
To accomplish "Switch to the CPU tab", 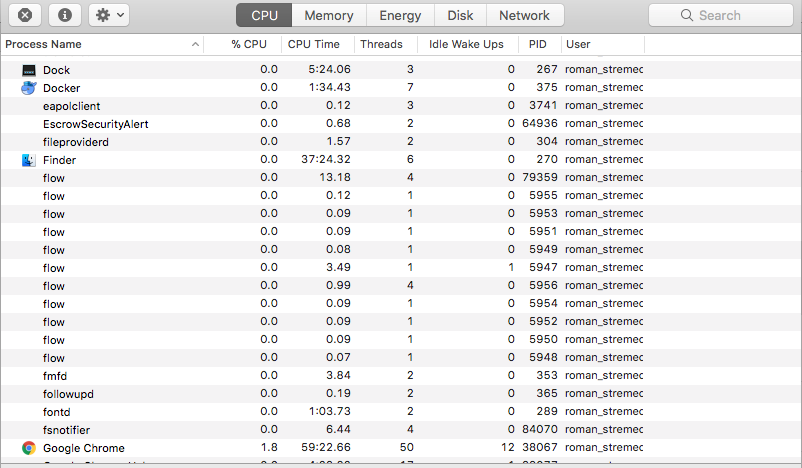I will [264, 15].
